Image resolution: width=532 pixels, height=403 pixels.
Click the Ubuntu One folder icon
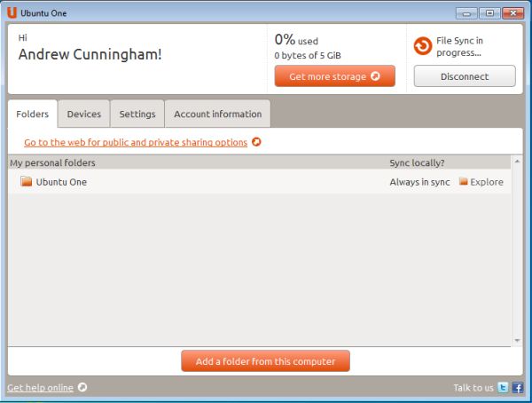26,181
